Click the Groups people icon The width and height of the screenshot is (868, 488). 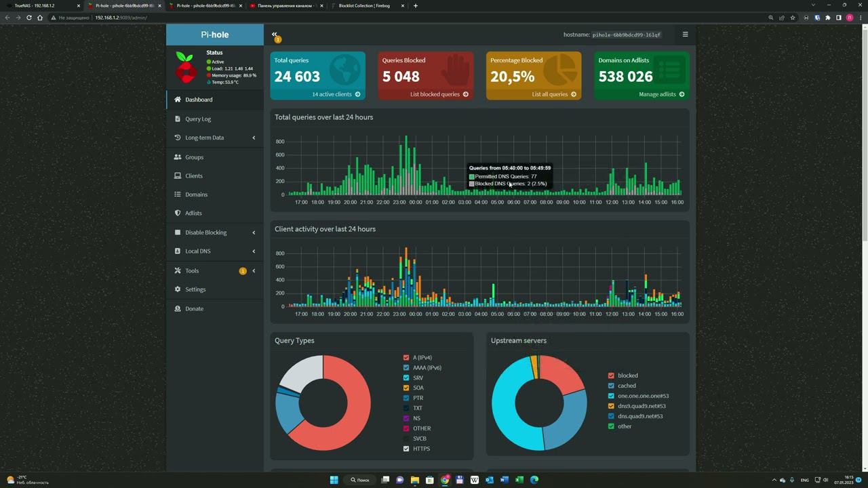pos(178,157)
